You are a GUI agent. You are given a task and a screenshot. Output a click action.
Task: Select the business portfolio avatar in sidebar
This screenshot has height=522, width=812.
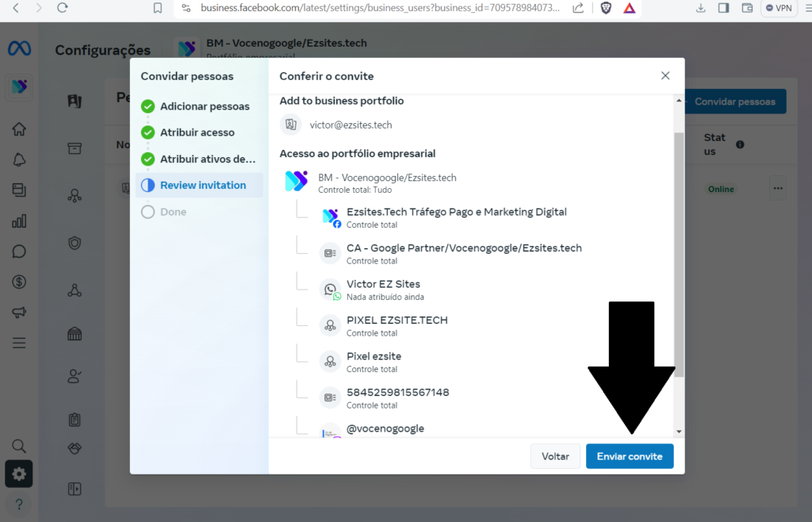pyautogui.click(x=19, y=86)
